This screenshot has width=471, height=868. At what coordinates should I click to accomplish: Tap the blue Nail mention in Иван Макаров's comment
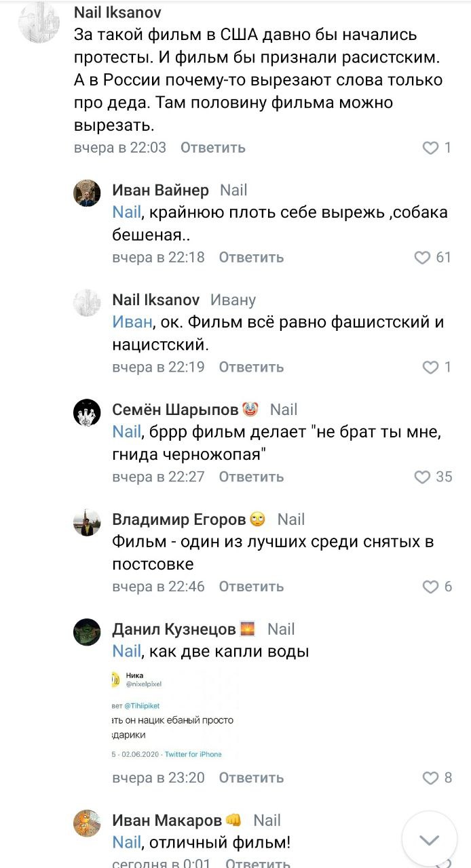click(x=126, y=843)
